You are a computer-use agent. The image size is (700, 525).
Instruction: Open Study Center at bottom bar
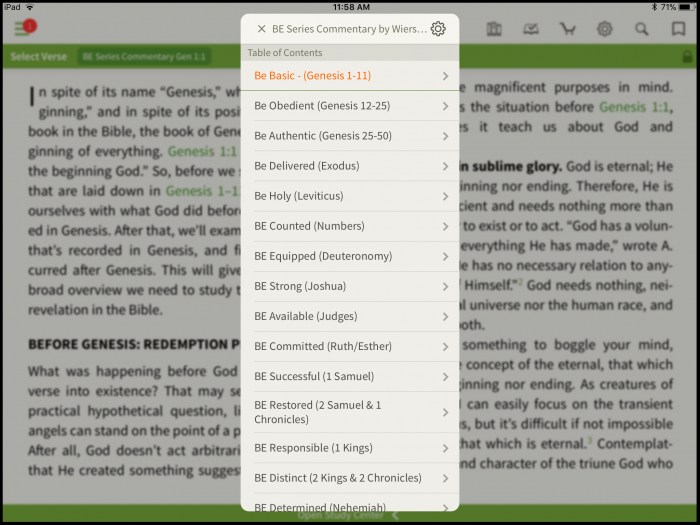(340, 516)
